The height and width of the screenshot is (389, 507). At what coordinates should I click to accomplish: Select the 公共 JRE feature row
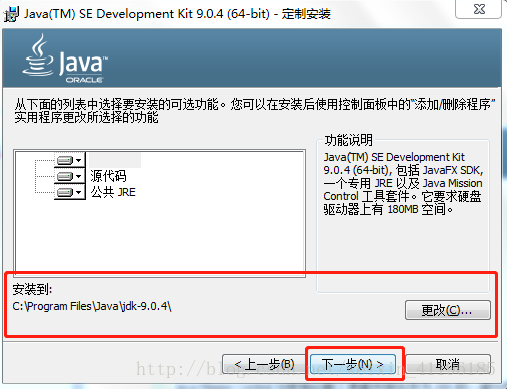(x=113, y=192)
